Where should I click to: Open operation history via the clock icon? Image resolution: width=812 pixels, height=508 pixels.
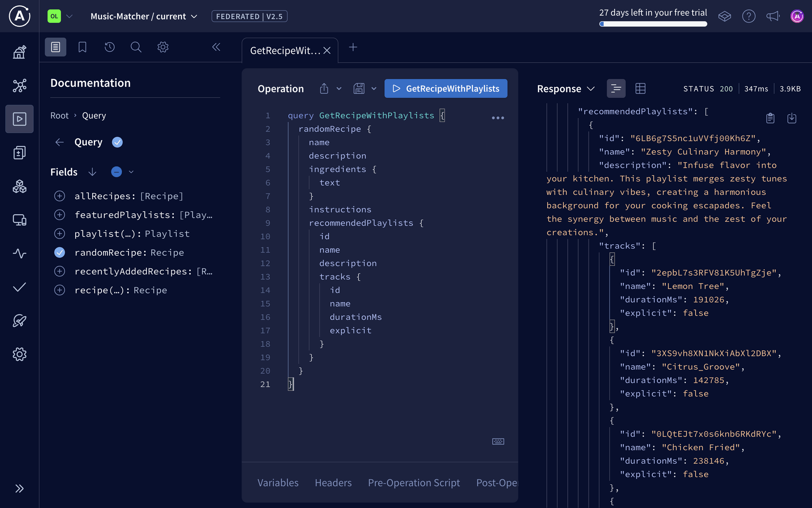tap(109, 47)
